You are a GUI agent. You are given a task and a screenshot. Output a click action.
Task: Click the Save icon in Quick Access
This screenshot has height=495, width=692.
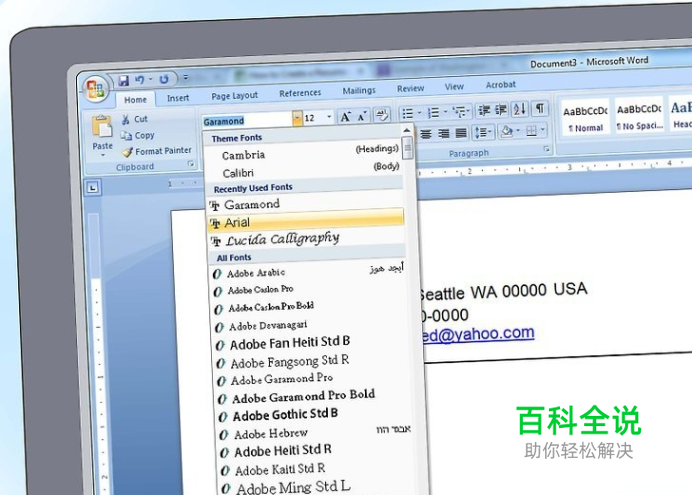(124, 80)
